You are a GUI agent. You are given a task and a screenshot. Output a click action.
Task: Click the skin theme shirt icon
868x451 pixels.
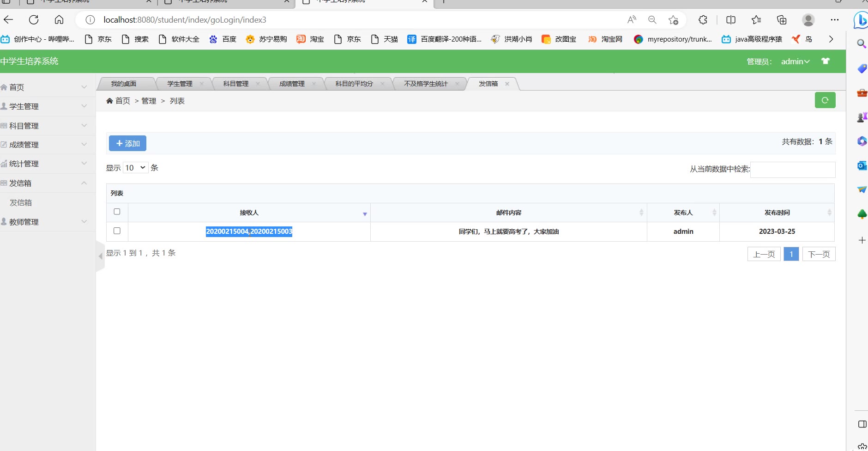pos(826,61)
